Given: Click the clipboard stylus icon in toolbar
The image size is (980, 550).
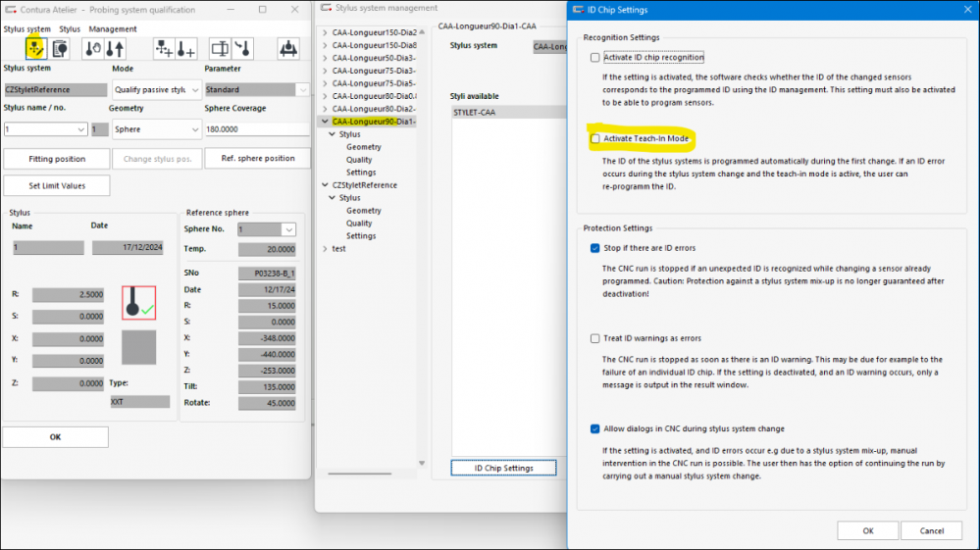Looking at the screenshot, I should (x=61, y=48).
